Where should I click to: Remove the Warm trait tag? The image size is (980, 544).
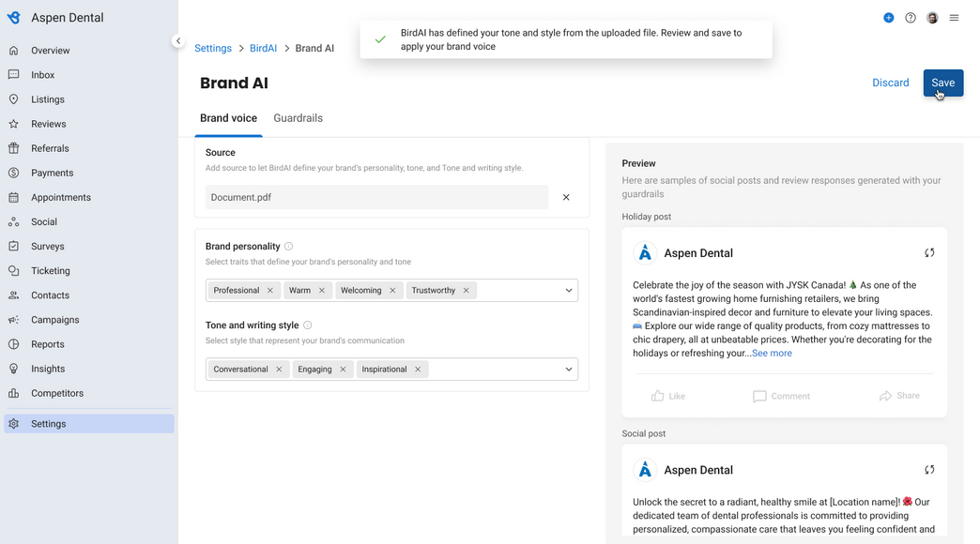tap(321, 291)
